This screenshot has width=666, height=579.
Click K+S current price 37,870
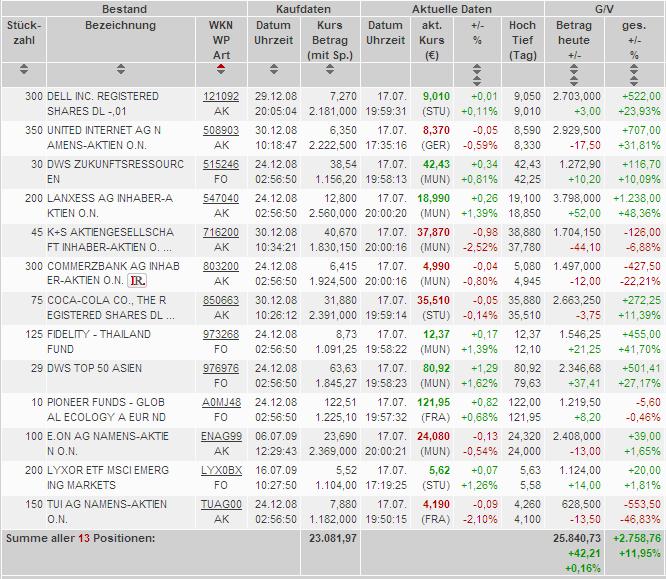point(433,232)
